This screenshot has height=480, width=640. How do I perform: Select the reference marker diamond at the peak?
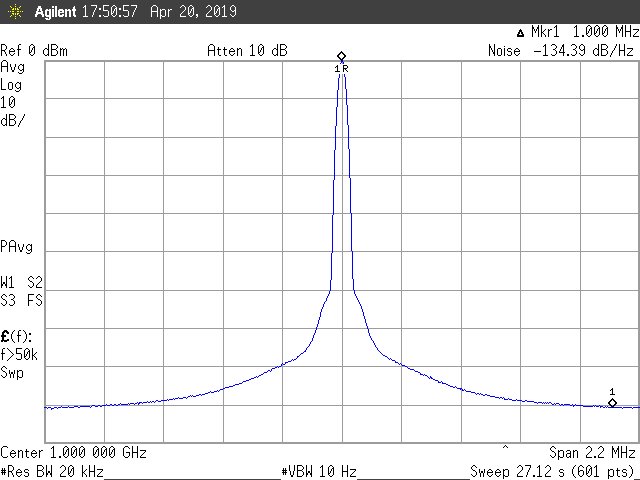tap(341, 56)
